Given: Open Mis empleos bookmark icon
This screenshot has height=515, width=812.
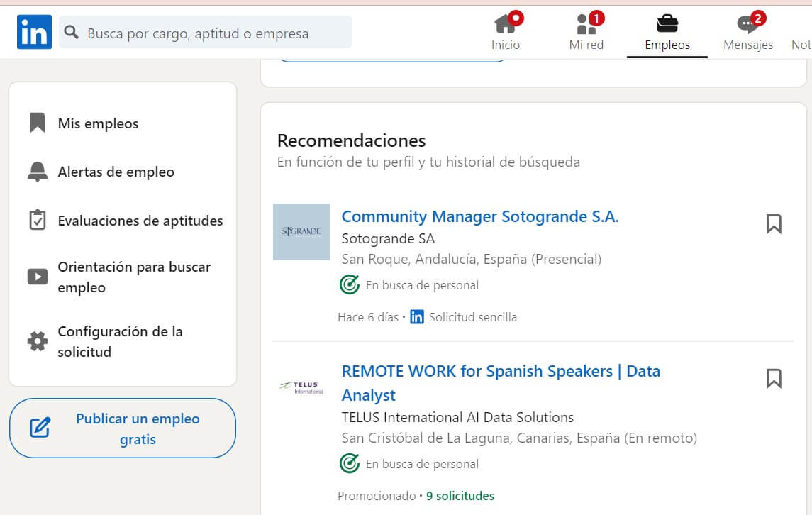Looking at the screenshot, I should [x=37, y=123].
